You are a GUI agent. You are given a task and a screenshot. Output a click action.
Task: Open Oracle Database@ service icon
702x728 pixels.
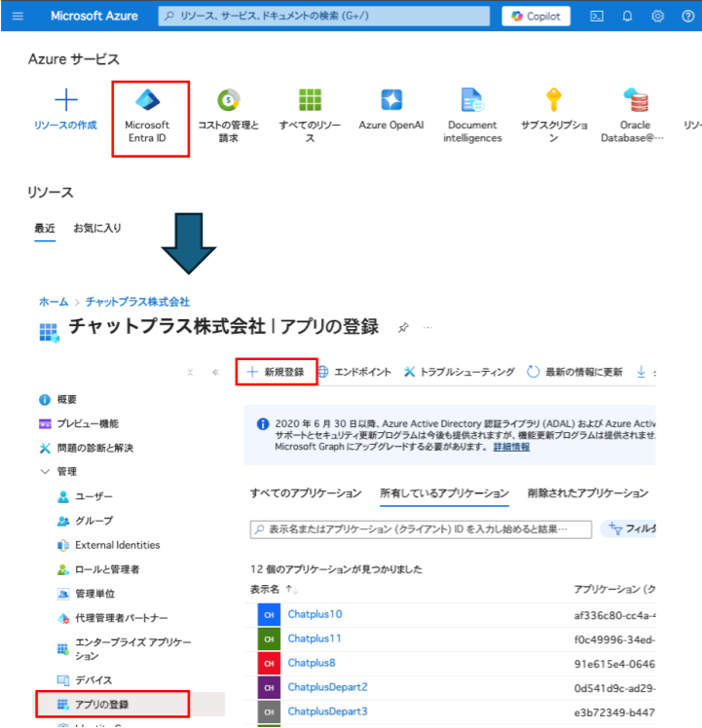click(636, 100)
